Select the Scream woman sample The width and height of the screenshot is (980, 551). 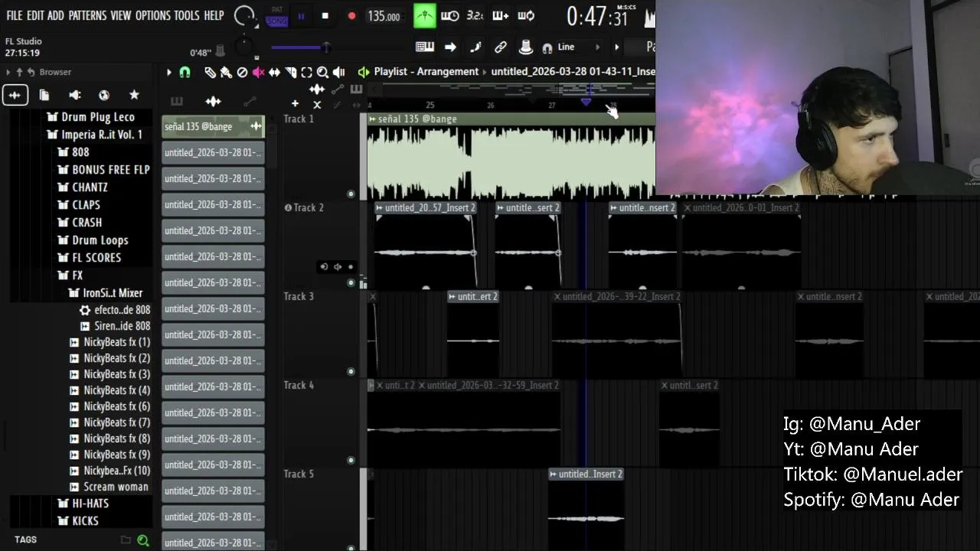(109, 487)
